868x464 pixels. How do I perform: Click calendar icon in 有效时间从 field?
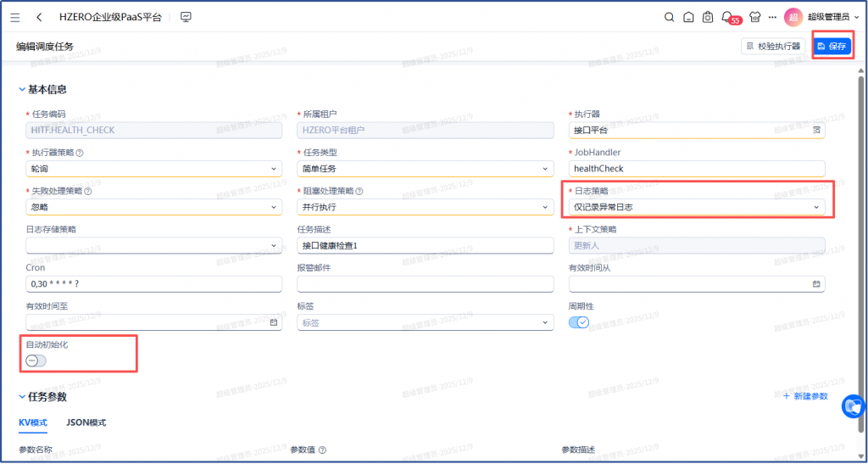click(816, 284)
